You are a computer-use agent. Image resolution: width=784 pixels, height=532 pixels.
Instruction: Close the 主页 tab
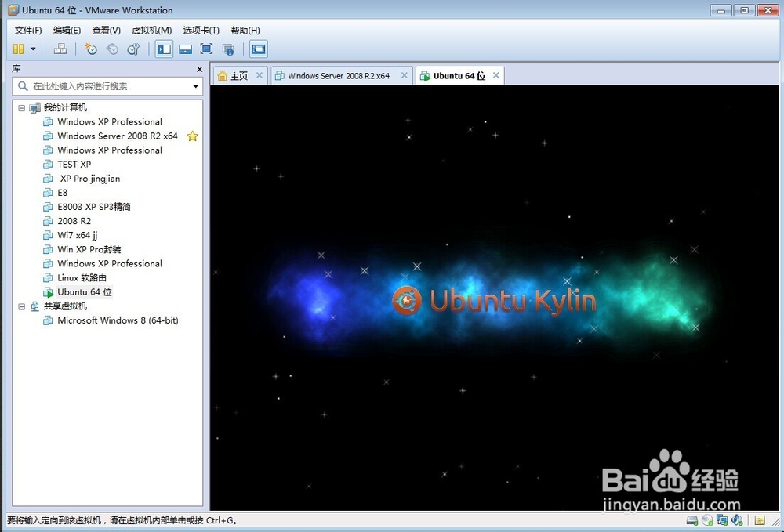pos(259,75)
